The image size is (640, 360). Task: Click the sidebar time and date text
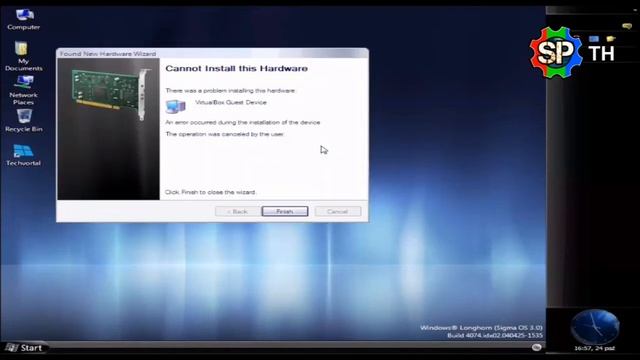[594, 349]
